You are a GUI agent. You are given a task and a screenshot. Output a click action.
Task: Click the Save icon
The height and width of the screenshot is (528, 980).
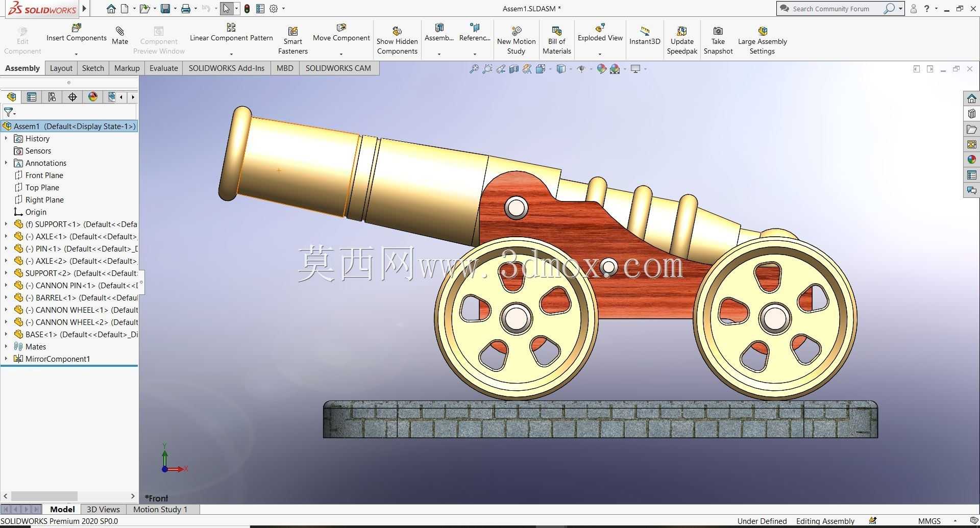coord(165,9)
